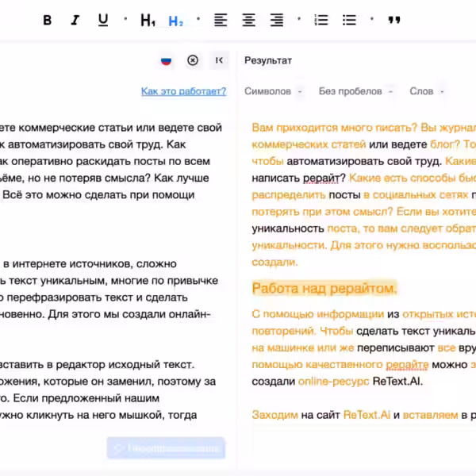476x476 pixels.
Task: Apply Heading 1 style
Action: pyautogui.click(x=148, y=21)
